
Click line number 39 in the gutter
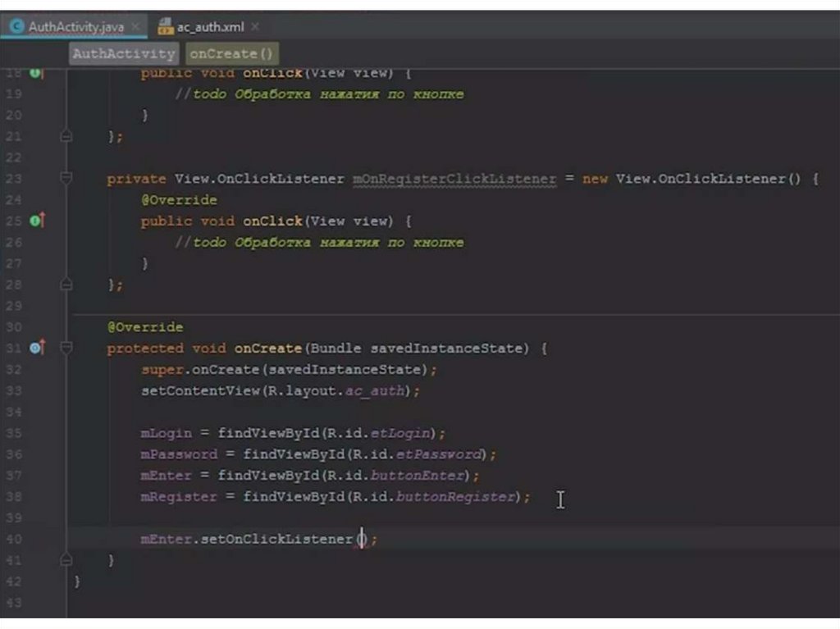[x=13, y=518]
